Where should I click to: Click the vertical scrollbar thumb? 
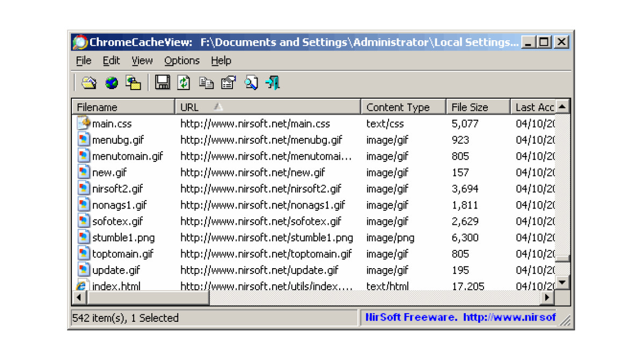(562, 258)
